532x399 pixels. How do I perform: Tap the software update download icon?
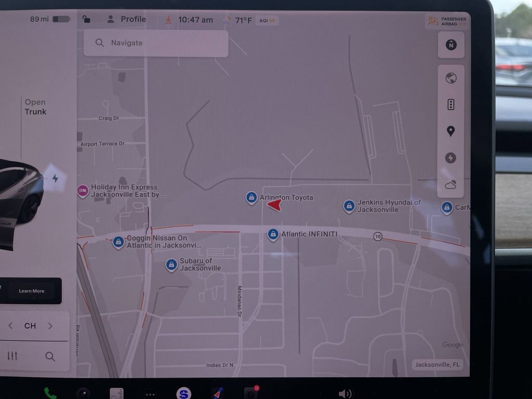168,20
